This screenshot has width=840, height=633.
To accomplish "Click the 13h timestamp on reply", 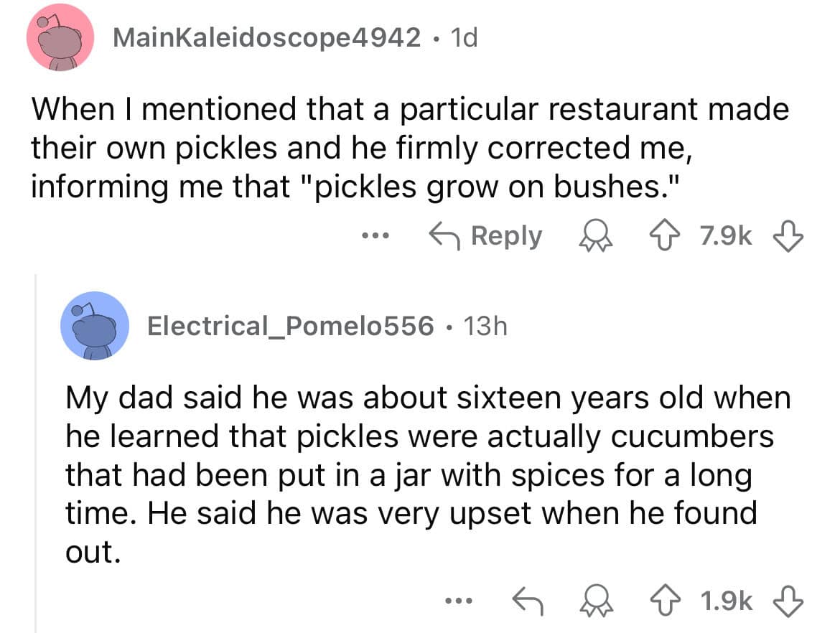I will point(485,326).
